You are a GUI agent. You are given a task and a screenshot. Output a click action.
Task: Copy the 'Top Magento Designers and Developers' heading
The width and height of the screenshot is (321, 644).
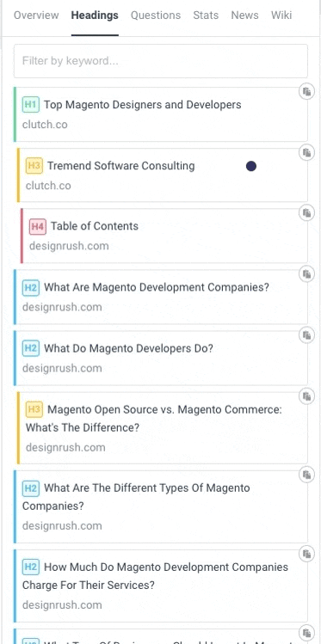click(x=306, y=91)
